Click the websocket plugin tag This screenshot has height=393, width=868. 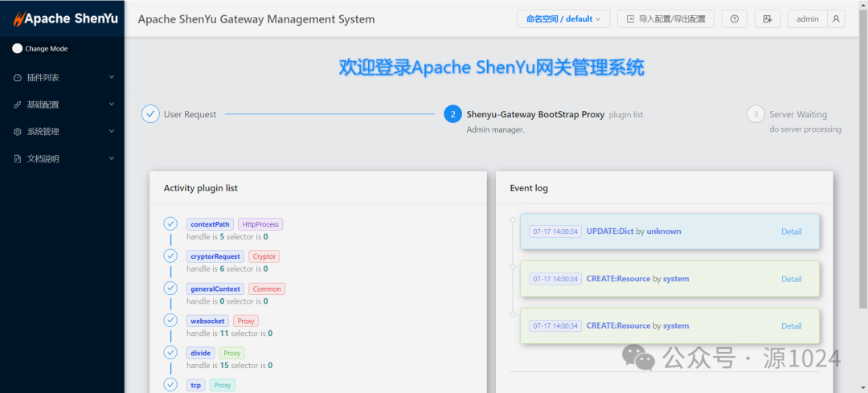[x=207, y=321]
